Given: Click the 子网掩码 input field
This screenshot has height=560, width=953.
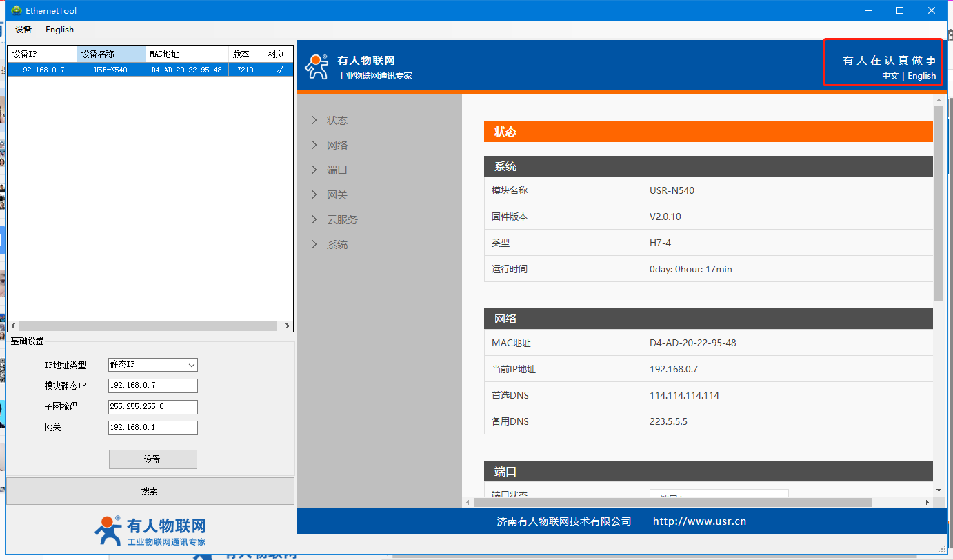Looking at the screenshot, I should (152, 407).
